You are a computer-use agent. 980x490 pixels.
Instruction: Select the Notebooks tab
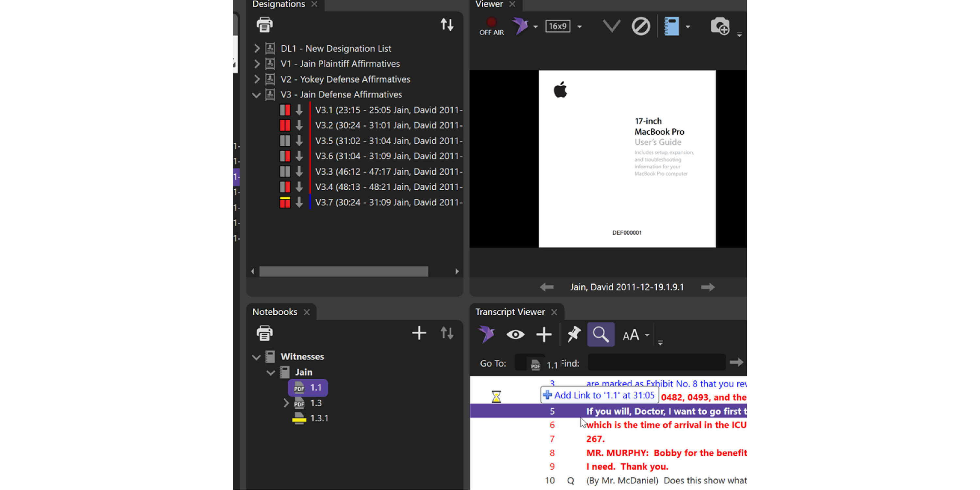click(x=275, y=312)
